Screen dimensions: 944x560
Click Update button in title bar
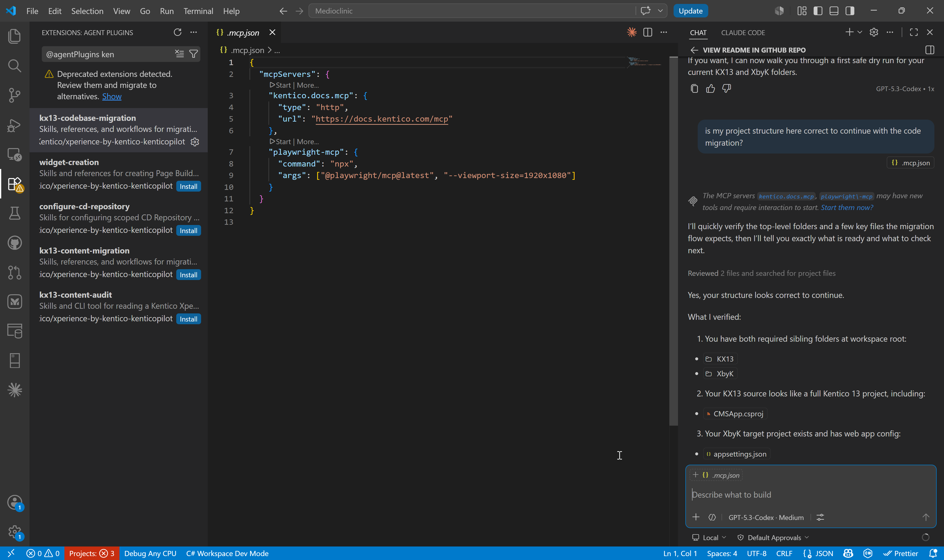click(x=690, y=11)
